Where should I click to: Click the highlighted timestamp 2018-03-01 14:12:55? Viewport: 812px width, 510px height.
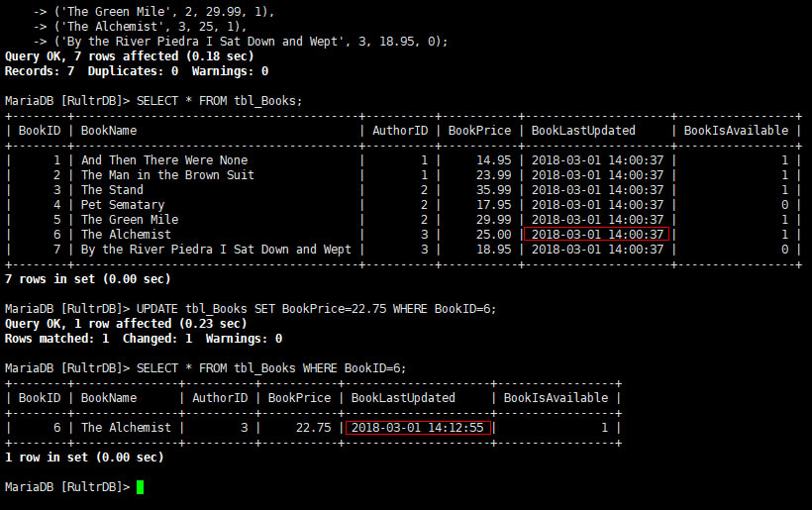418,428
